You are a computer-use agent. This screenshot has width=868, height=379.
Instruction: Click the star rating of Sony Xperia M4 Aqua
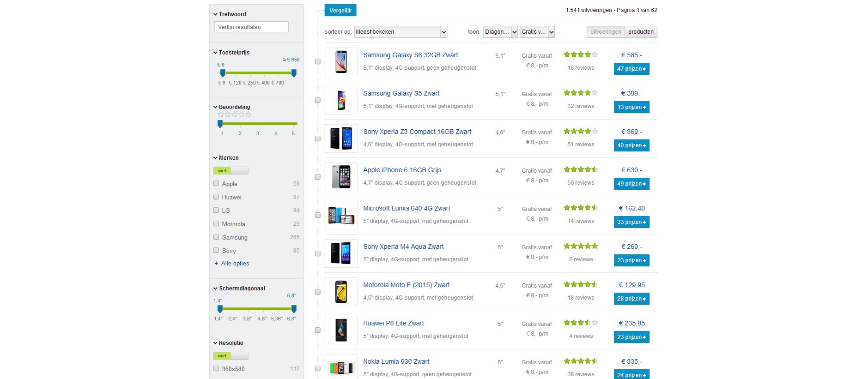pyautogui.click(x=581, y=246)
